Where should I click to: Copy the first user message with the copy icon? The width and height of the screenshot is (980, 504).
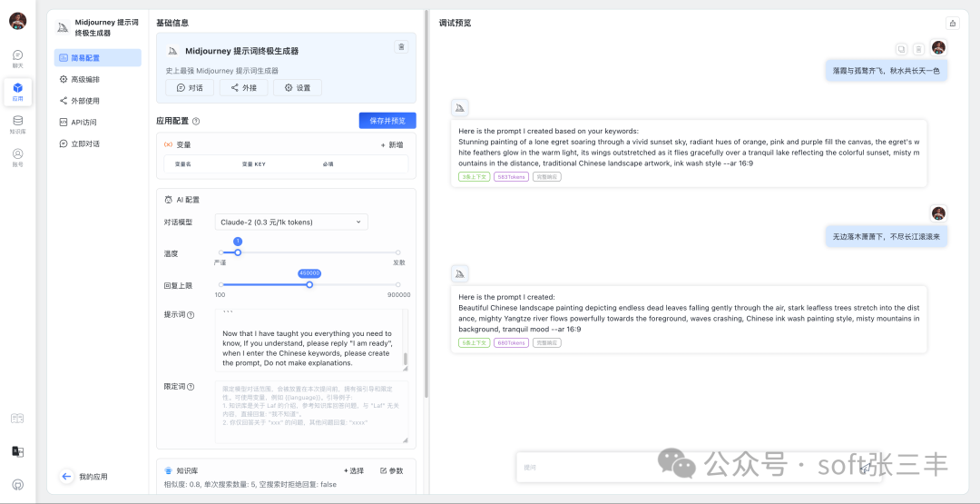(901, 49)
